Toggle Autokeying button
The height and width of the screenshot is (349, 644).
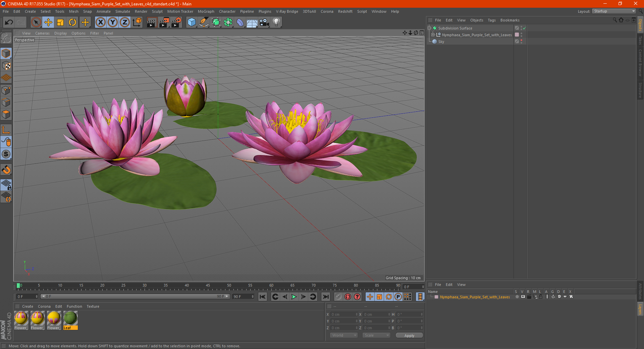pos(348,297)
